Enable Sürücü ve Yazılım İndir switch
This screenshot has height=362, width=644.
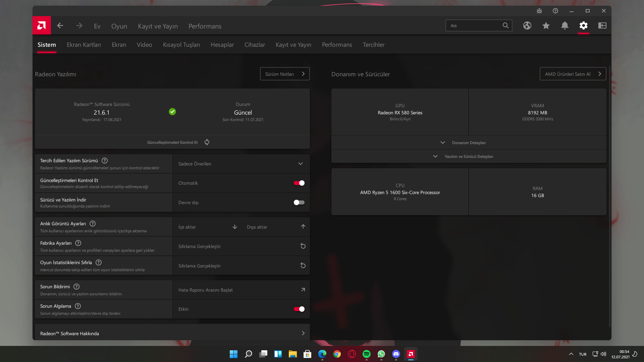click(x=299, y=202)
